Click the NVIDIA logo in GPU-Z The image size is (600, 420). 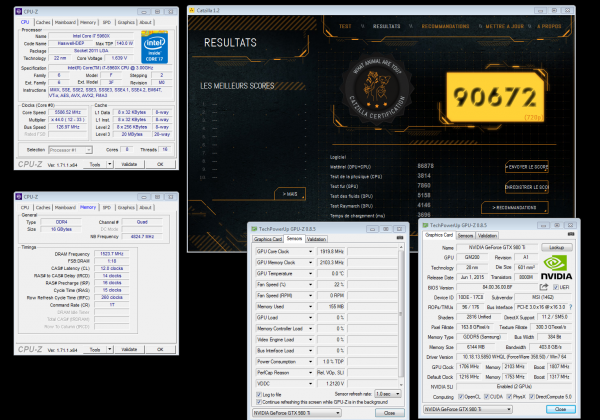[x=556, y=268]
